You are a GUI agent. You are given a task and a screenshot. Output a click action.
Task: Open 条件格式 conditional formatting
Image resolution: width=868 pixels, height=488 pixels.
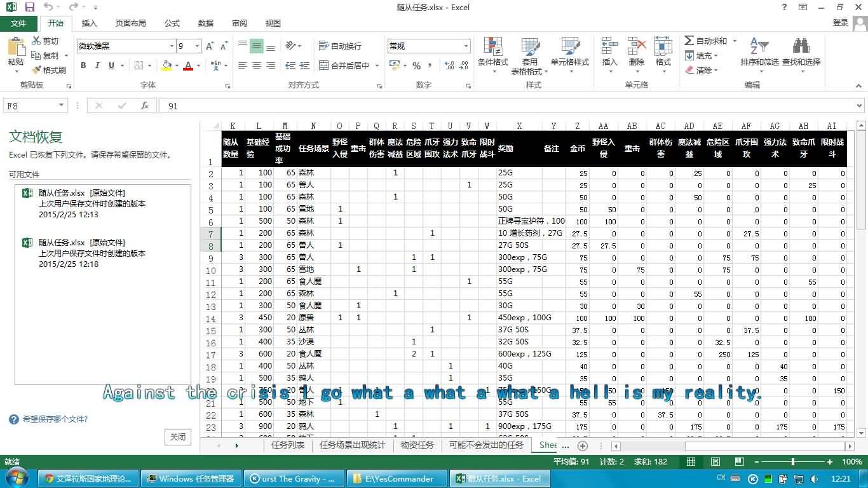(x=493, y=55)
